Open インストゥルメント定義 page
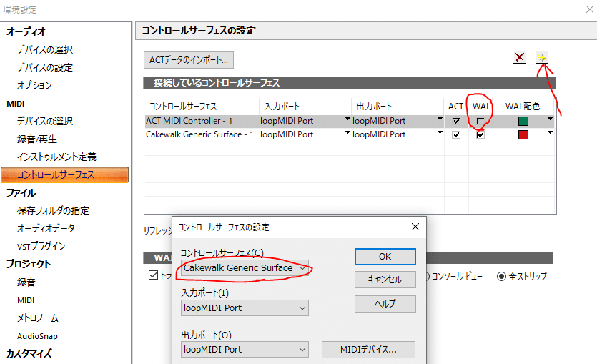This screenshot has width=597, height=364. click(x=56, y=157)
